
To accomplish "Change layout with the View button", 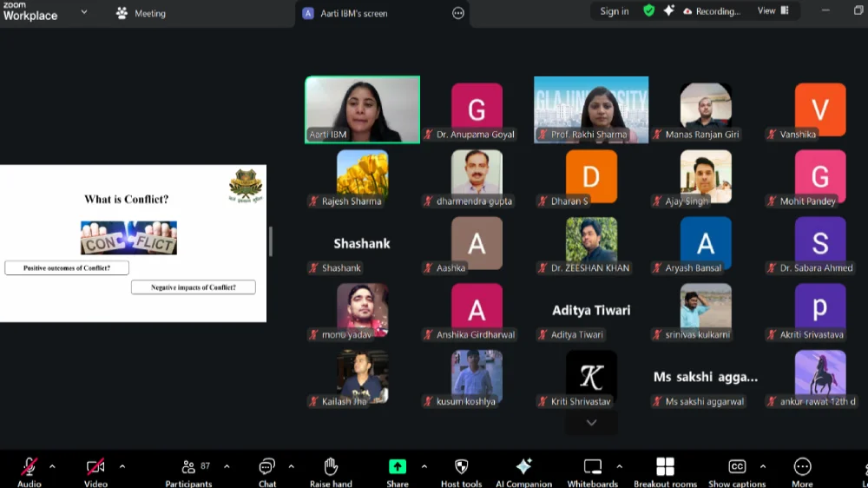I will [773, 11].
